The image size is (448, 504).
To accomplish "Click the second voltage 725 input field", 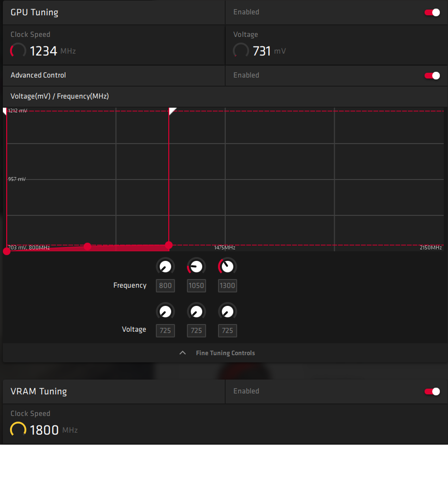I will pyautogui.click(x=197, y=331).
